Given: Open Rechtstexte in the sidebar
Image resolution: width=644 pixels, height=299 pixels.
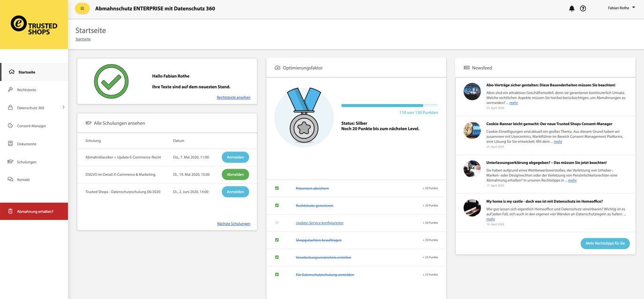Looking at the screenshot, I should coord(34,90).
